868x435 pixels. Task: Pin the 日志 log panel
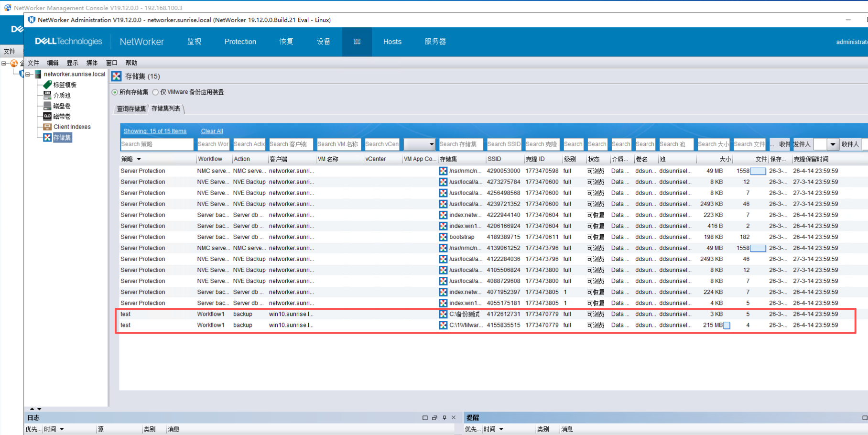[x=444, y=418]
